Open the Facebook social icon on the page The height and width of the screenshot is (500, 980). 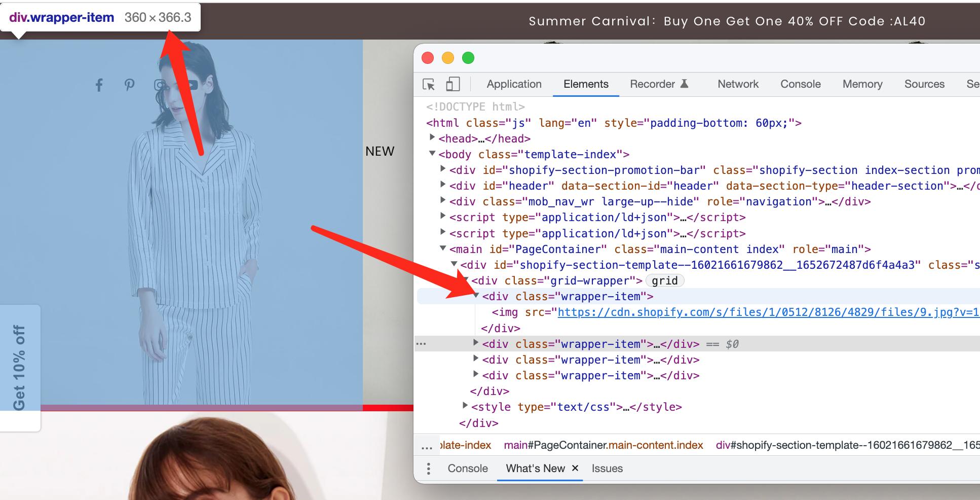pyautogui.click(x=99, y=85)
